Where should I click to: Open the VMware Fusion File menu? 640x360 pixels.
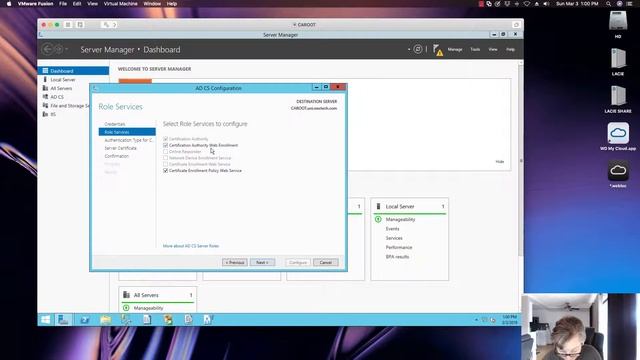[x=63, y=4]
